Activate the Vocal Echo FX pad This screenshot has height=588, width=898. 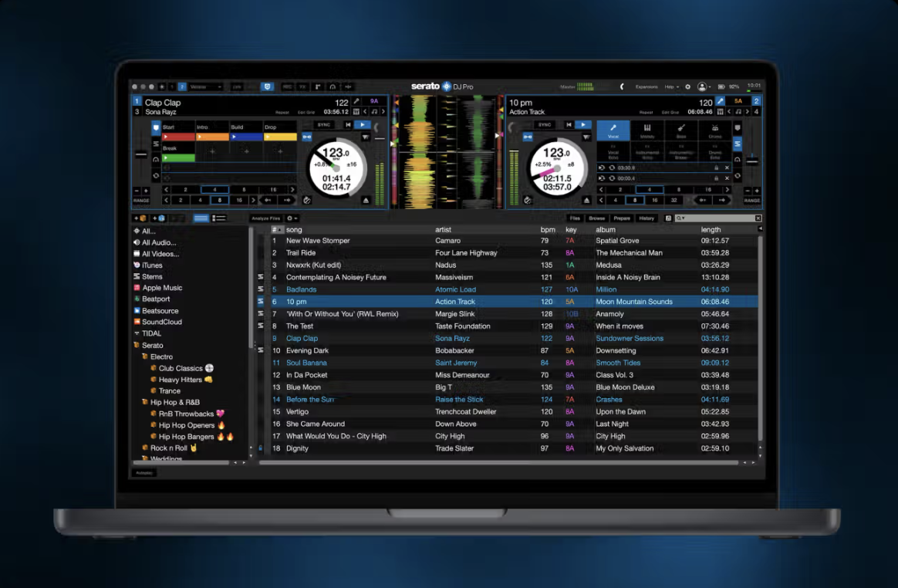coord(613,152)
